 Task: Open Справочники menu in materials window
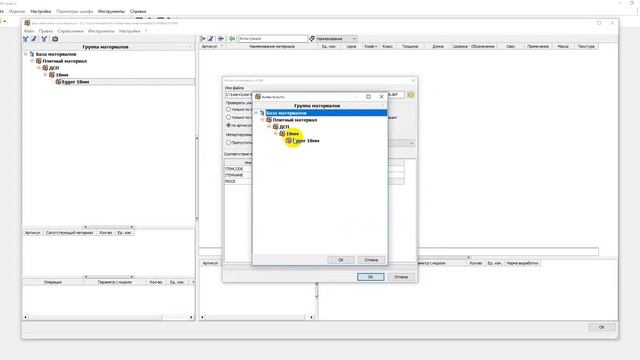pyautogui.click(x=71, y=31)
